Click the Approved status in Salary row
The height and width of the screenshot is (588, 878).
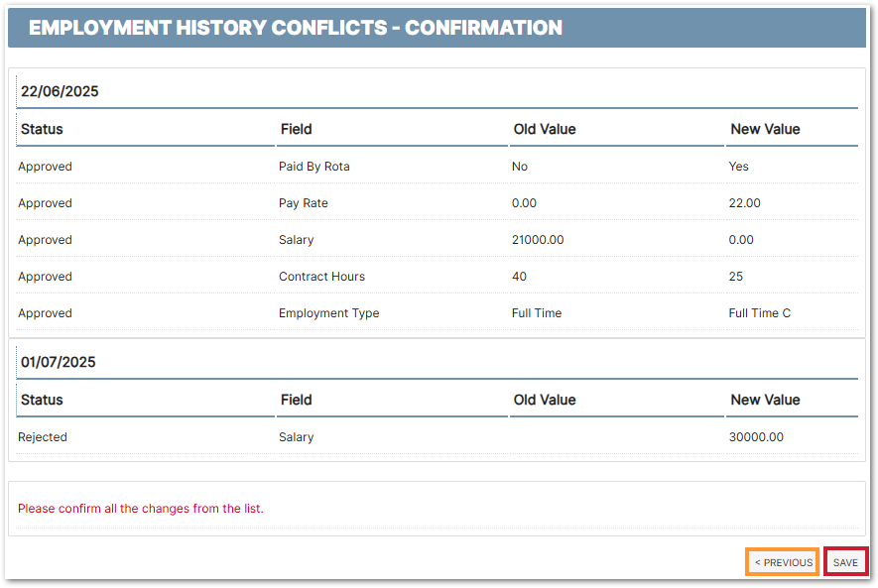(x=45, y=240)
